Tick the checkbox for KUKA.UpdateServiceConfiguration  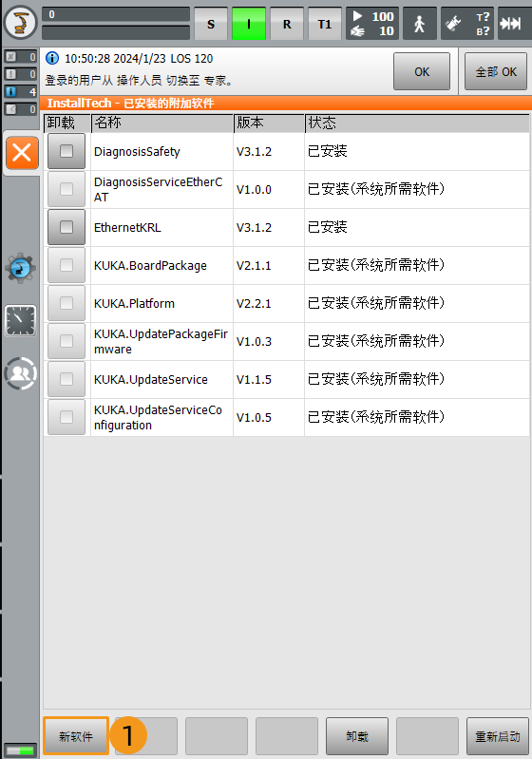click(x=66, y=417)
